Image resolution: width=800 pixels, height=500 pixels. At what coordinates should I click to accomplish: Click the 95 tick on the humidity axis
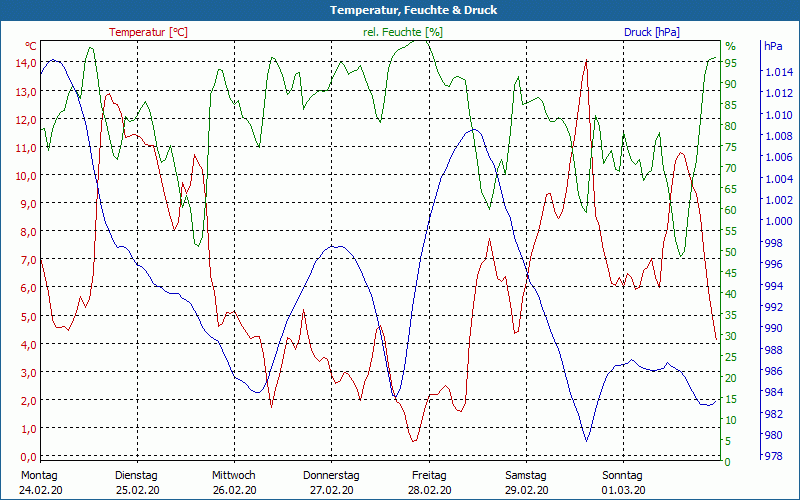tap(731, 62)
